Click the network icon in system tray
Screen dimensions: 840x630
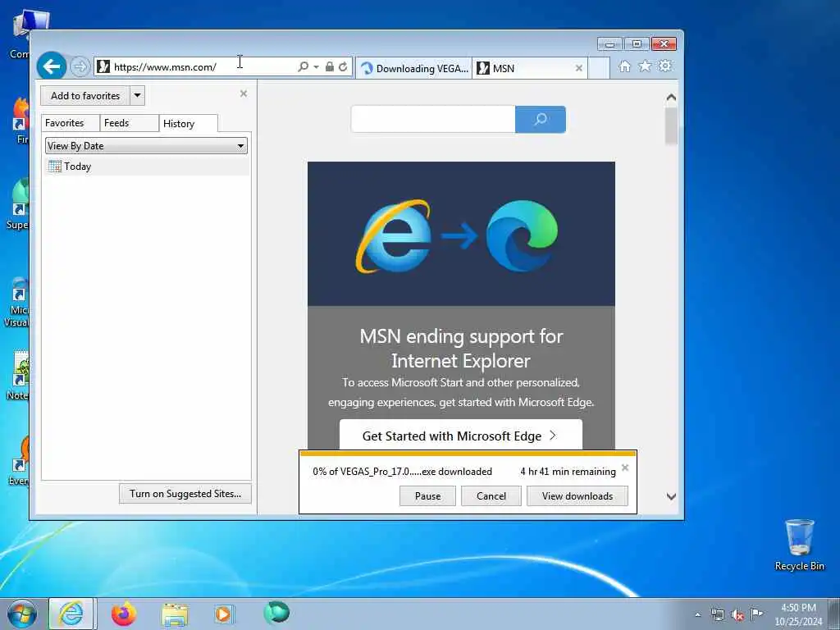pos(717,615)
